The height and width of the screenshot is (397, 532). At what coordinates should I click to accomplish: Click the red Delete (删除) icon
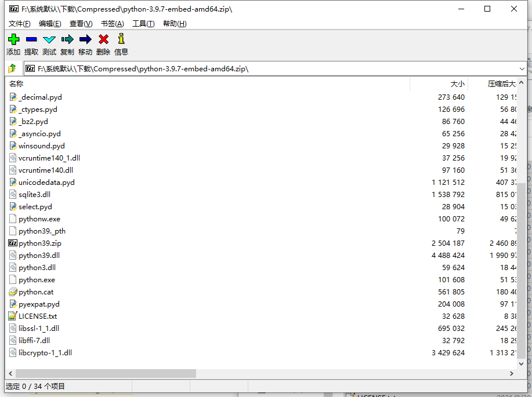click(103, 39)
